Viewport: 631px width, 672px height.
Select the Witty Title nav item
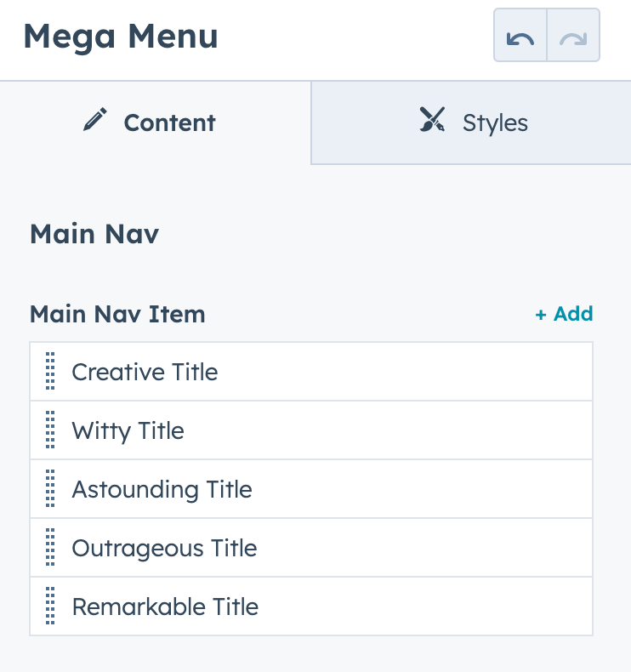128,430
